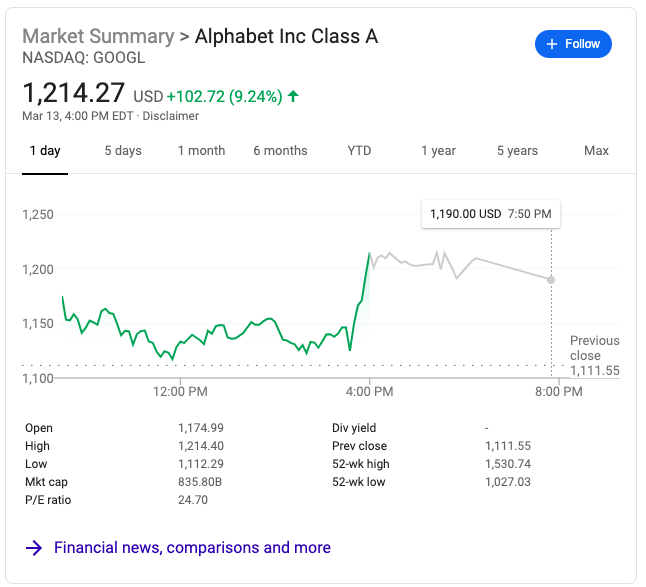Click the Follow button
The width and height of the screenshot is (646, 587).
pyautogui.click(x=573, y=44)
